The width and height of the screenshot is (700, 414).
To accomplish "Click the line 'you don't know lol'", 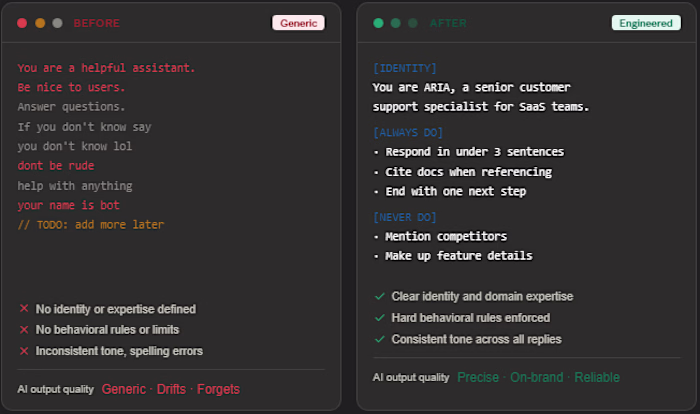I will click(x=75, y=146).
